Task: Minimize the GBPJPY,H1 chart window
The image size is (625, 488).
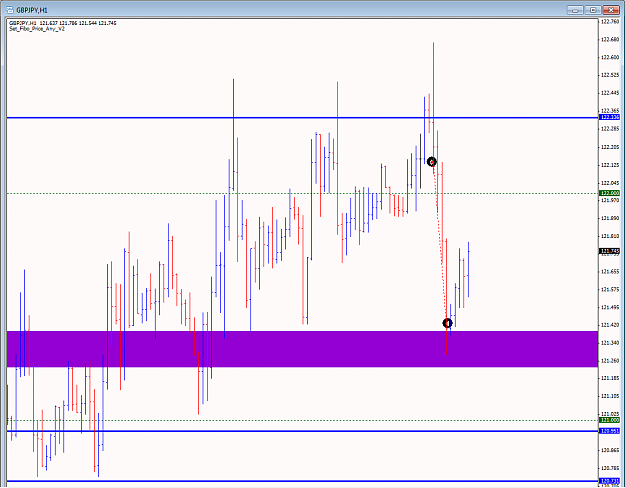Action: (575, 10)
